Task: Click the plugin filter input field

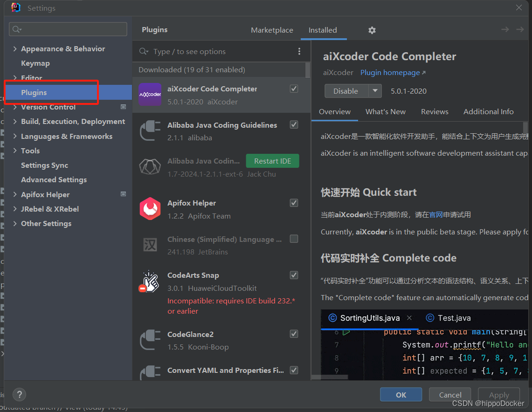Action: pos(222,51)
